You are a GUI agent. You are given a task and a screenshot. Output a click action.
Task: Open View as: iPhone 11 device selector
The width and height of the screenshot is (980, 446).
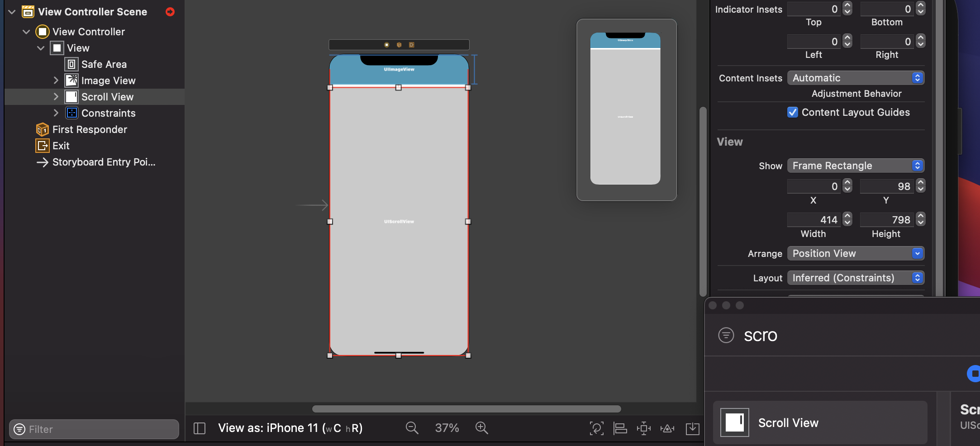[x=290, y=428]
